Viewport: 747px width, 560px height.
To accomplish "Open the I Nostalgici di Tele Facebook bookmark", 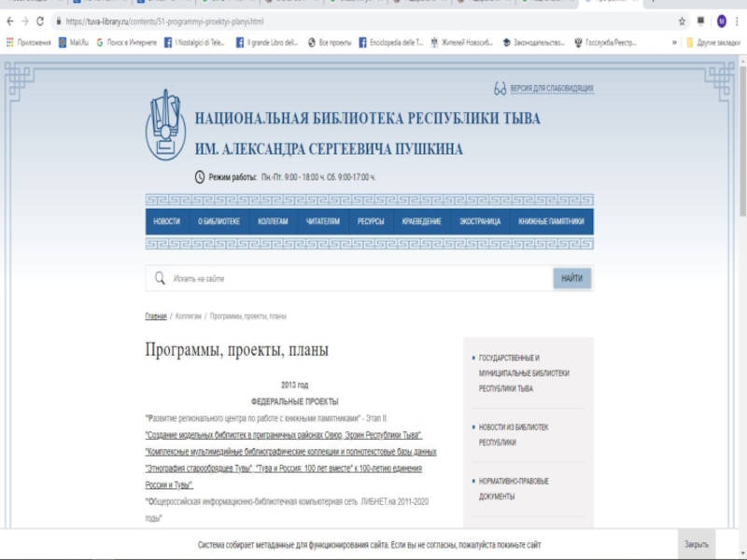I will [194, 43].
